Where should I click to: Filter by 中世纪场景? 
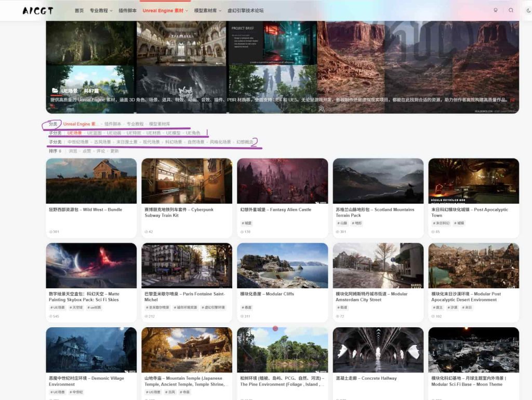tap(78, 142)
